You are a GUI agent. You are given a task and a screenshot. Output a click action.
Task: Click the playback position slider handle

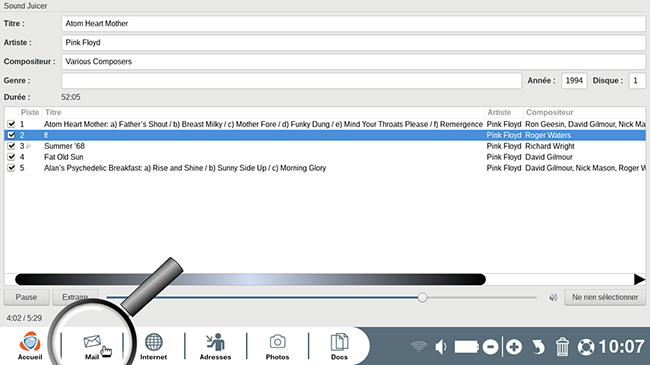[422, 297]
